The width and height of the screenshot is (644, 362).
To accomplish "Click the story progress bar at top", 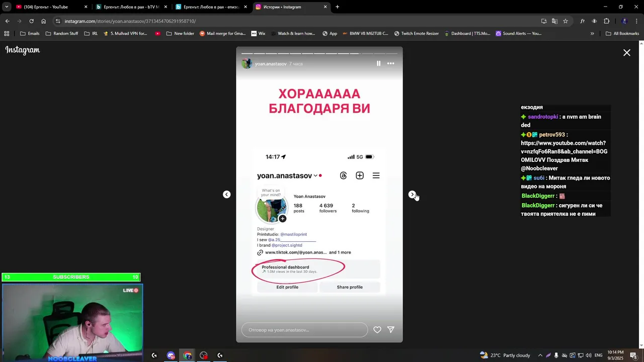I will pyautogui.click(x=319, y=53).
